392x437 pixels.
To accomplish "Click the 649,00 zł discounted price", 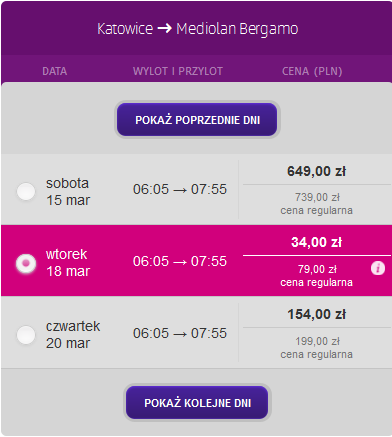I will [316, 171].
